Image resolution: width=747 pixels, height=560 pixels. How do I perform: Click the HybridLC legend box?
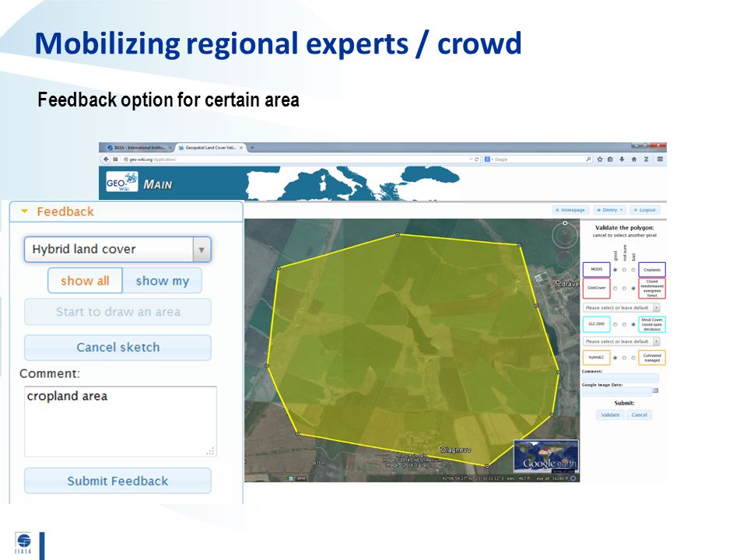(x=597, y=358)
